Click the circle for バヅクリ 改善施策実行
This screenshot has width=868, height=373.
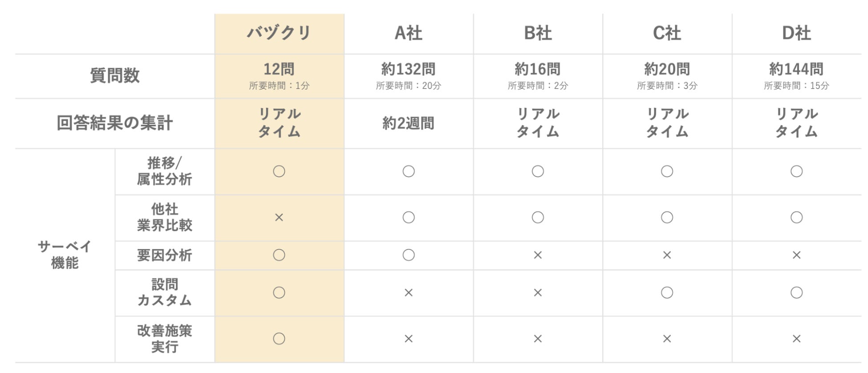[279, 339]
